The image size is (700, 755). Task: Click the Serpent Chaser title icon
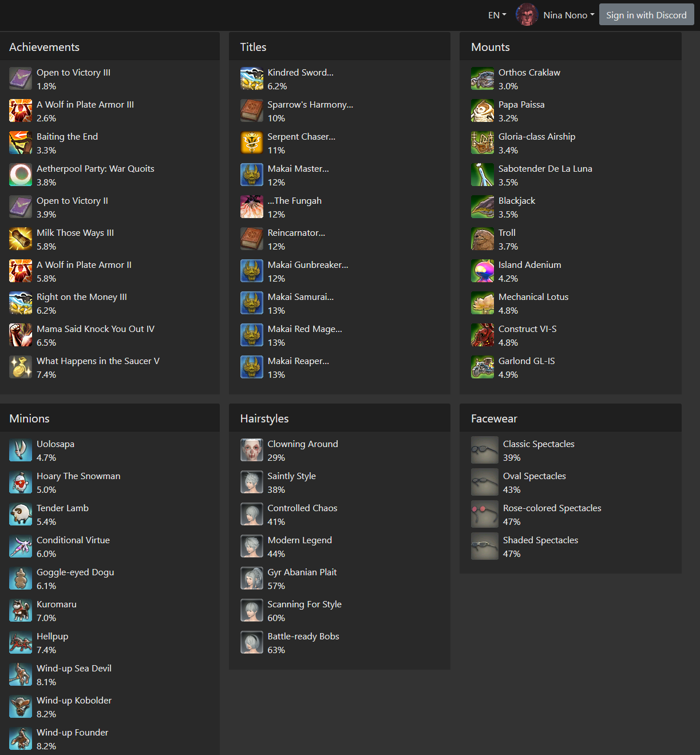(x=252, y=143)
